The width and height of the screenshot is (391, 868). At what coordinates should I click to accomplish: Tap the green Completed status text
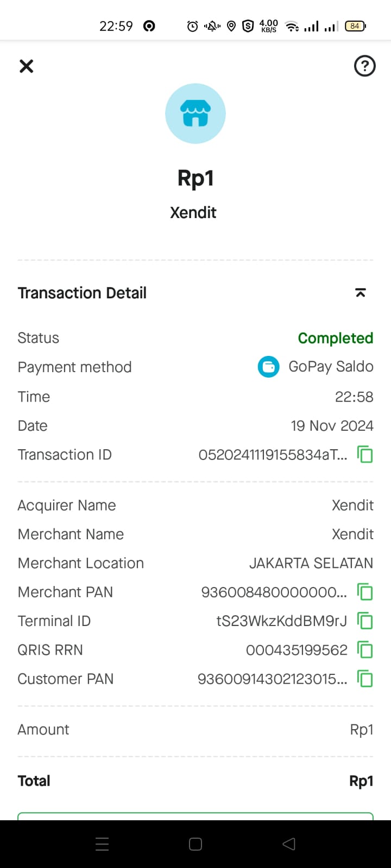[335, 338]
